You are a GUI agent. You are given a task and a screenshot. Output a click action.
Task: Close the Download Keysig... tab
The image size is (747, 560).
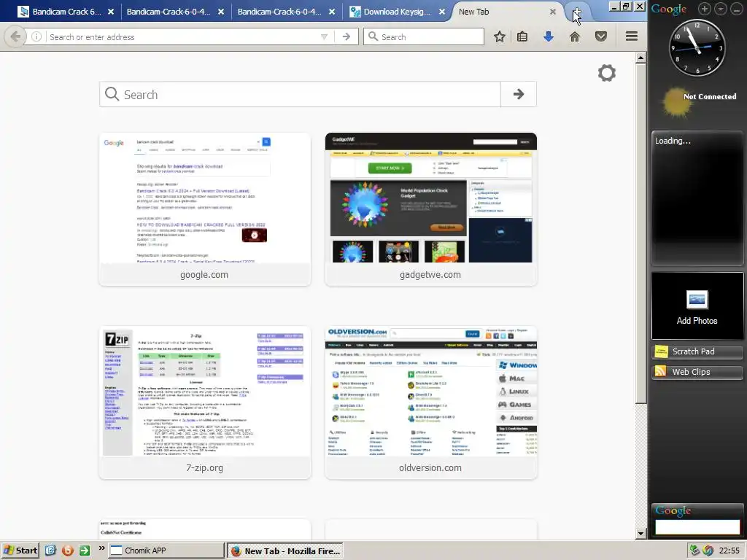point(442,12)
